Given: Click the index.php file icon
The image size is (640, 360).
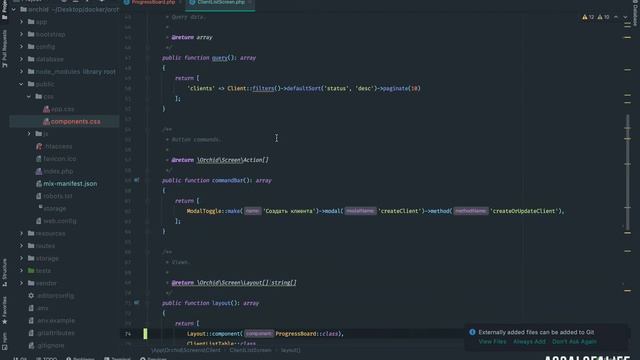Looking at the screenshot, I should click(x=39, y=171).
